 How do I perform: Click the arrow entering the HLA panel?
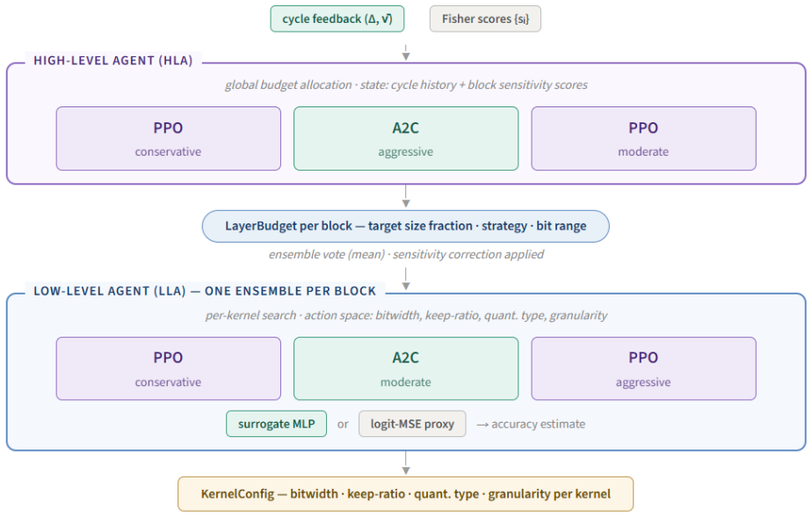point(406,53)
